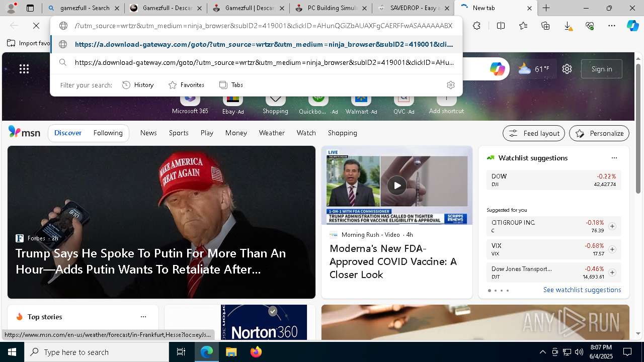Viewport: 644px width, 362px height.
Task: Stop loading the page
Action: [x=37, y=26]
